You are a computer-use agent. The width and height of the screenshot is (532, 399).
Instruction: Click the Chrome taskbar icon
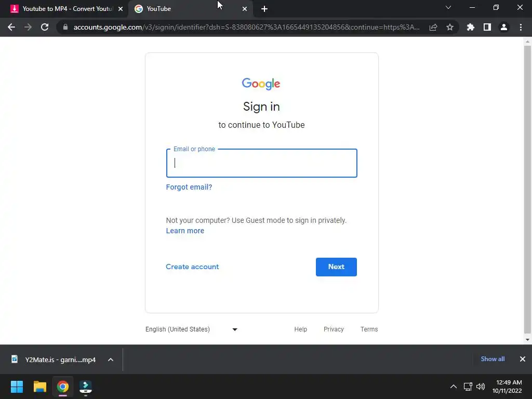(63, 387)
